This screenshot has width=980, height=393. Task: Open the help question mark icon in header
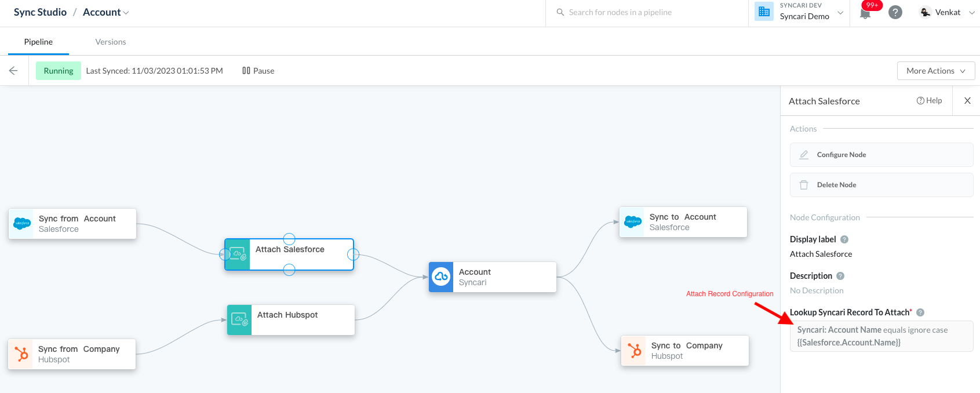tap(895, 12)
